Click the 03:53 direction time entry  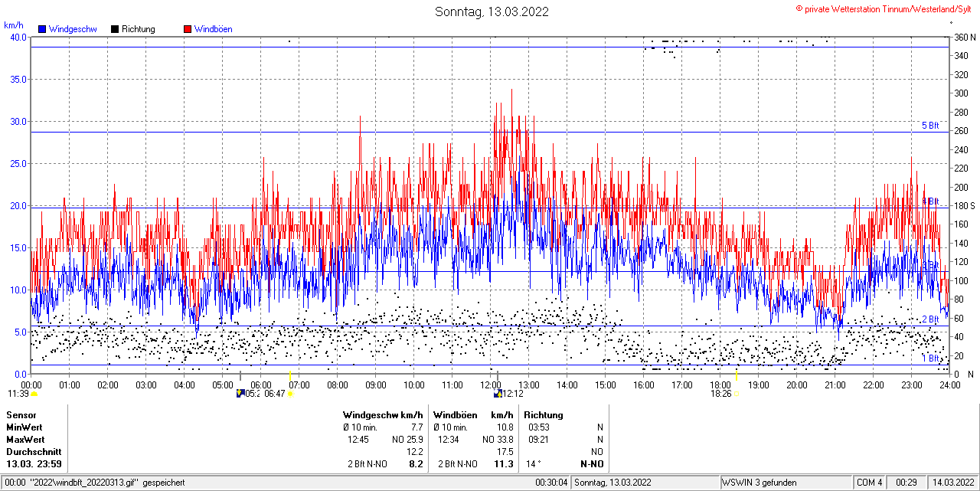pos(539,427)
